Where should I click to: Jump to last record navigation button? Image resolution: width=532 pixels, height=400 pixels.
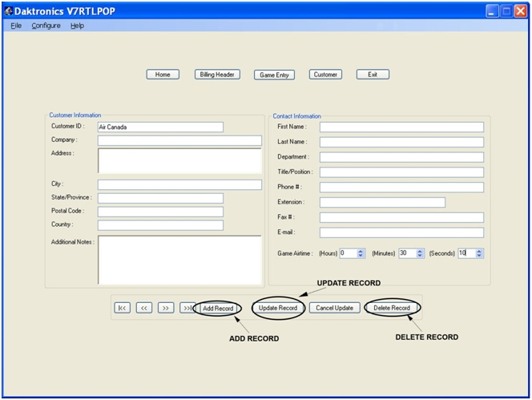coord(186,308)
